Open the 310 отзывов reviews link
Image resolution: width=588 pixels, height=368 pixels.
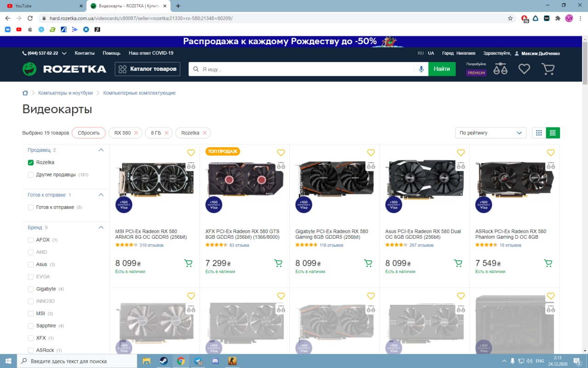click(x=152, y=245)
